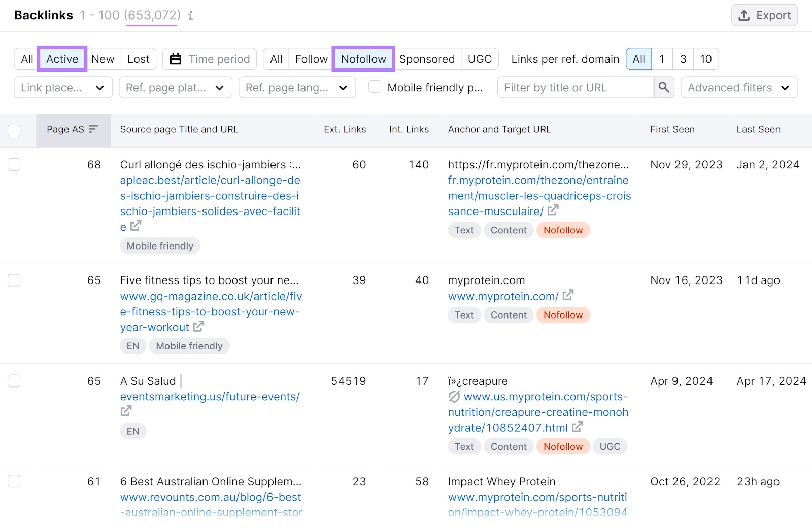Click the Export icon at top right
Image resolution: width=812 pixels, height=528 pixels.
coord(744,15)
